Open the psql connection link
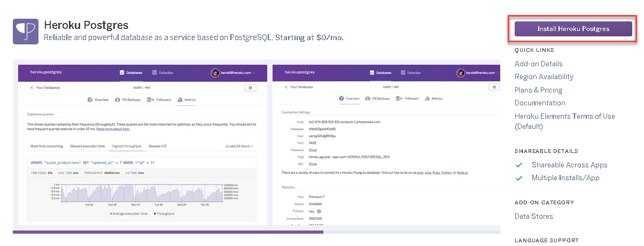Screen dimensions: 644x246 coord(420,173)
